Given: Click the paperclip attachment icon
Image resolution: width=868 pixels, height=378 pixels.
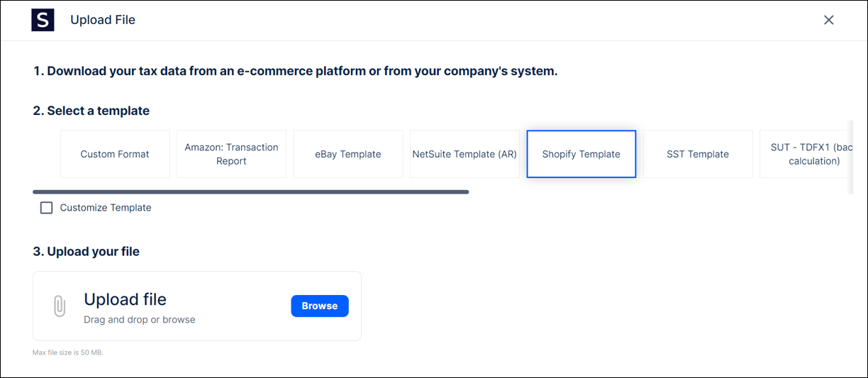Looking at the screenshot, I should pyautogui.click(x=60, y=306).
